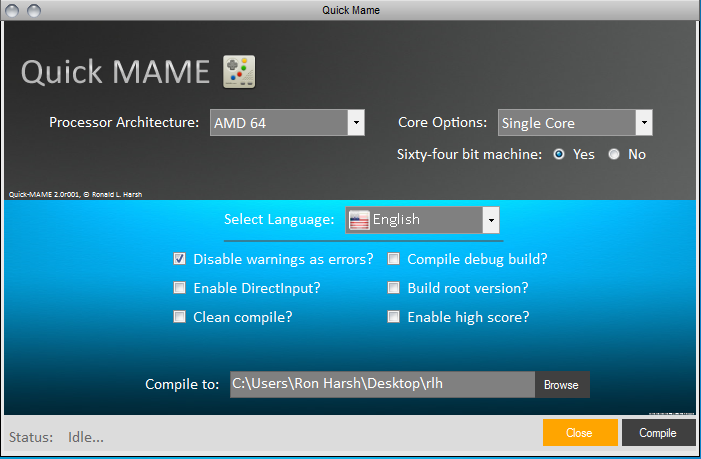Click the Quick Mame window title
Viewport: 701px width, 459px height.
tap(351, 10)
